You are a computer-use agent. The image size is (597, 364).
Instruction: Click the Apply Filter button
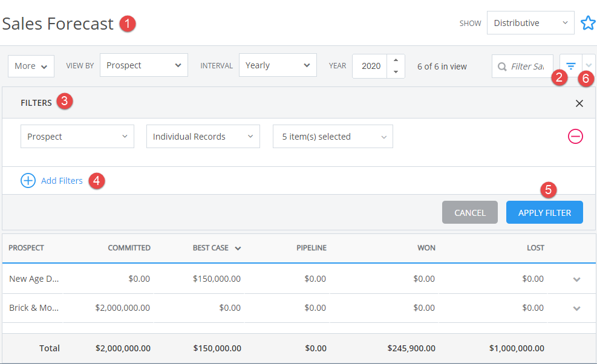[544, 212]
